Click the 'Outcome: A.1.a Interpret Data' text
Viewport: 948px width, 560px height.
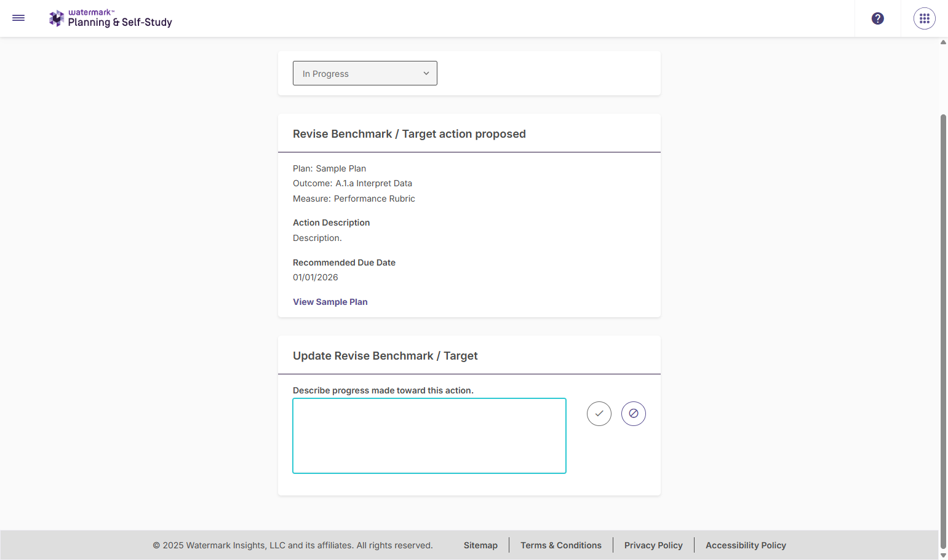point(353,183)
